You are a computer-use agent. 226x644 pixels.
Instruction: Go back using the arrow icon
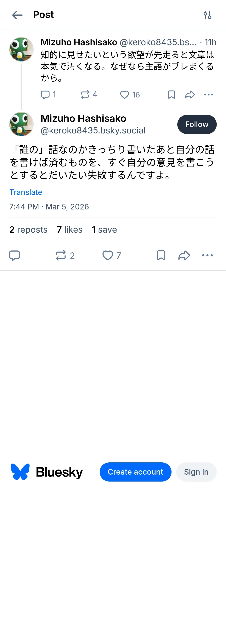17,15
